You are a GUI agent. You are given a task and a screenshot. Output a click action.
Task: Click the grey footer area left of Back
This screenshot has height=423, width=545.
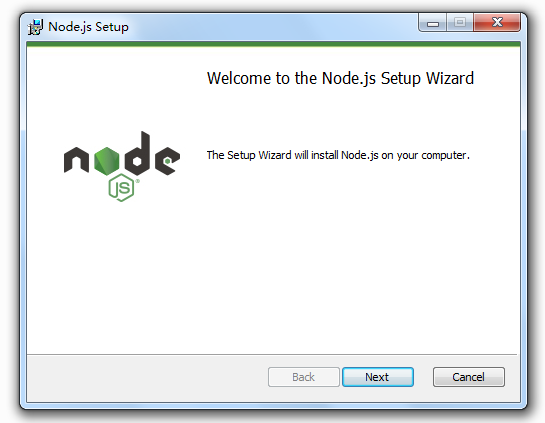point(146,377)
